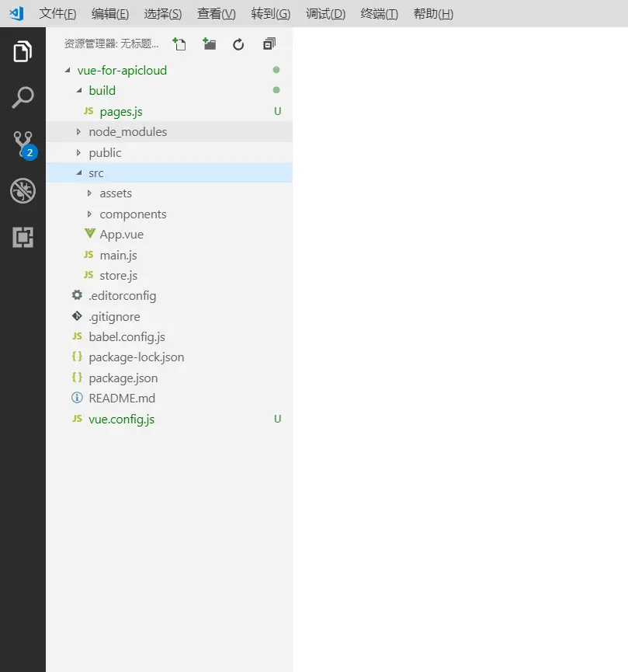Viewport: 628px width, 672px height.
Task: Open .editorconfig file name
Action: (122, 296)
